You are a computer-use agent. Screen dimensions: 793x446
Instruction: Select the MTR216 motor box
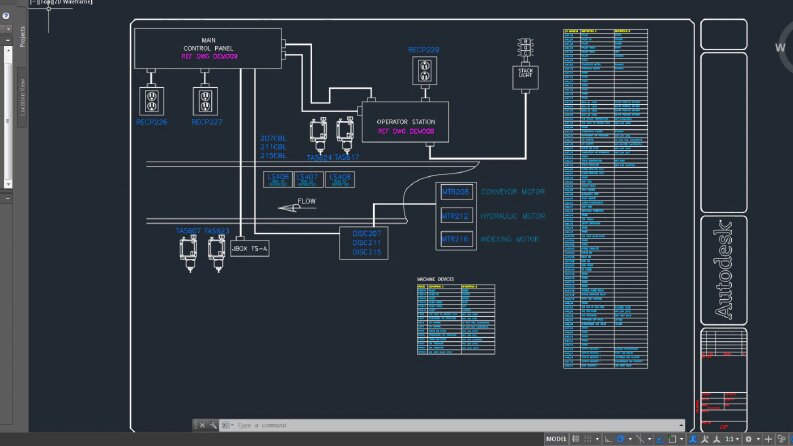point(456,239)
